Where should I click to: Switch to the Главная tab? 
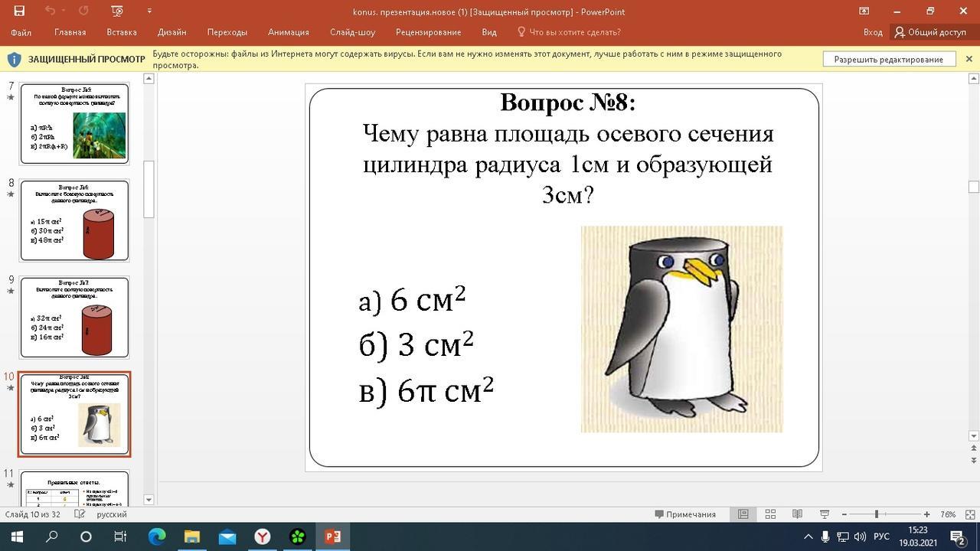(x=70, y=32)
